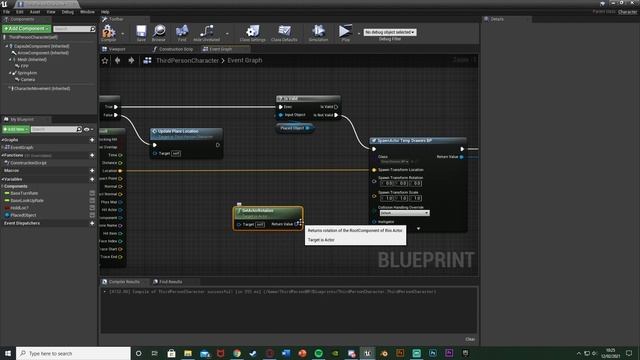Toggle visibility of PlacedObject variable
This screenshot has width=640, height=360.
point(92,215)
